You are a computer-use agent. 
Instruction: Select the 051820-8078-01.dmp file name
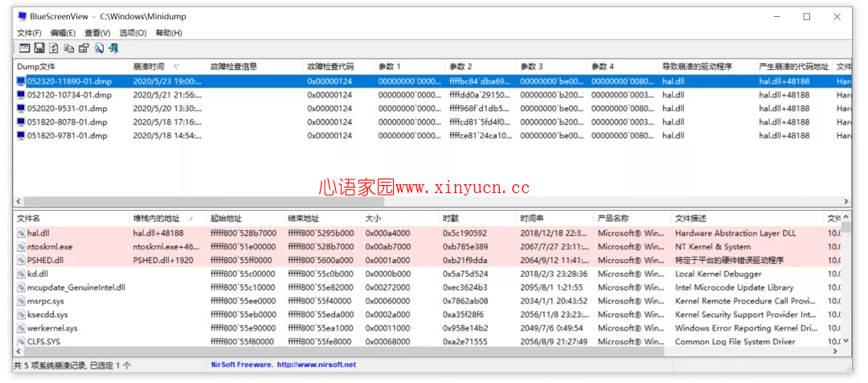(x=68, y=122)
